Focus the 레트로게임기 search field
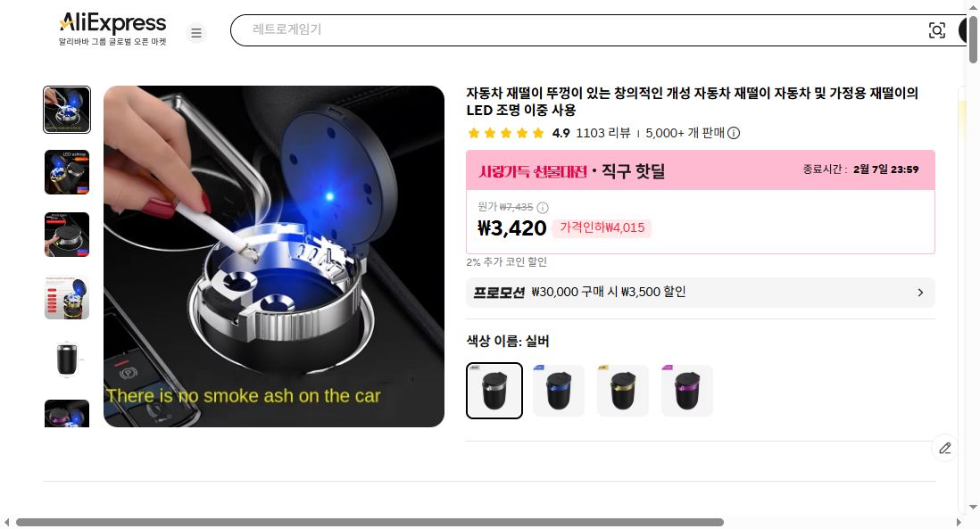The image size is (980, 529). click(x=585, y=30)
